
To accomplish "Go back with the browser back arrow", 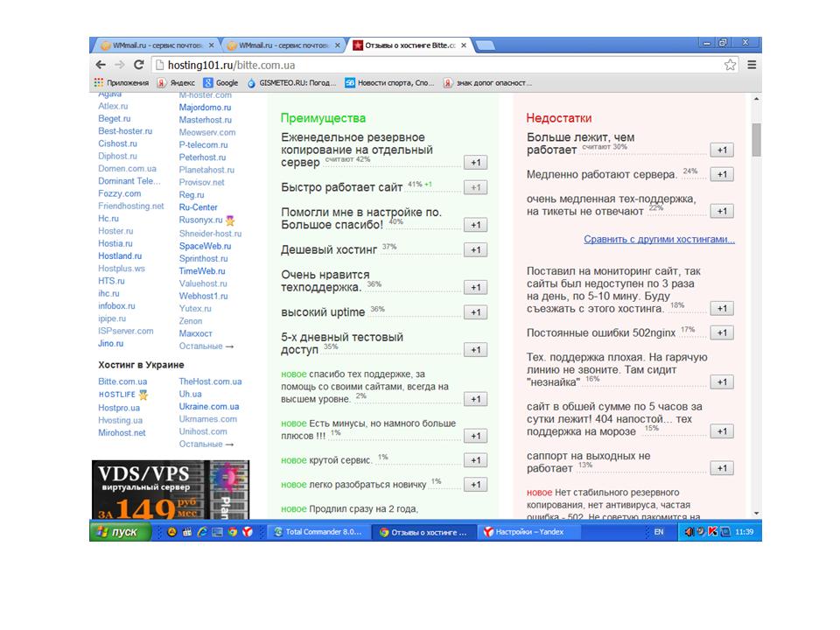I will (x=101, y=65).
